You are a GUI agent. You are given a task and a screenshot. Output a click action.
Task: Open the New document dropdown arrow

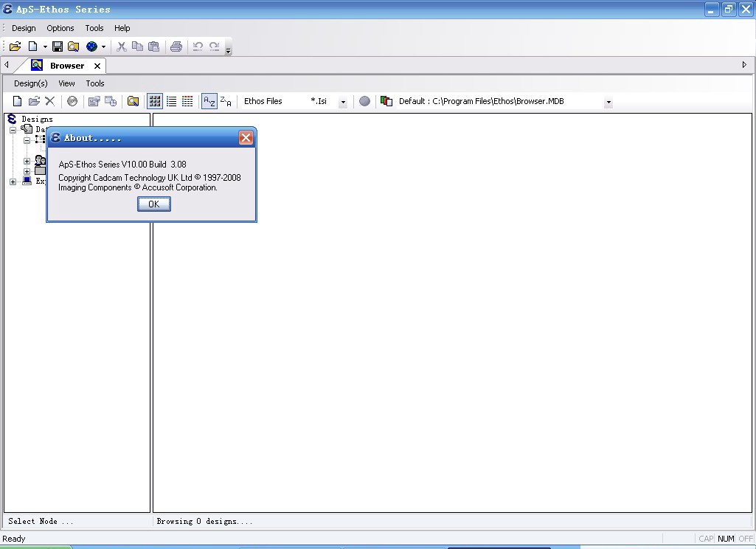(x=45, y=46)
